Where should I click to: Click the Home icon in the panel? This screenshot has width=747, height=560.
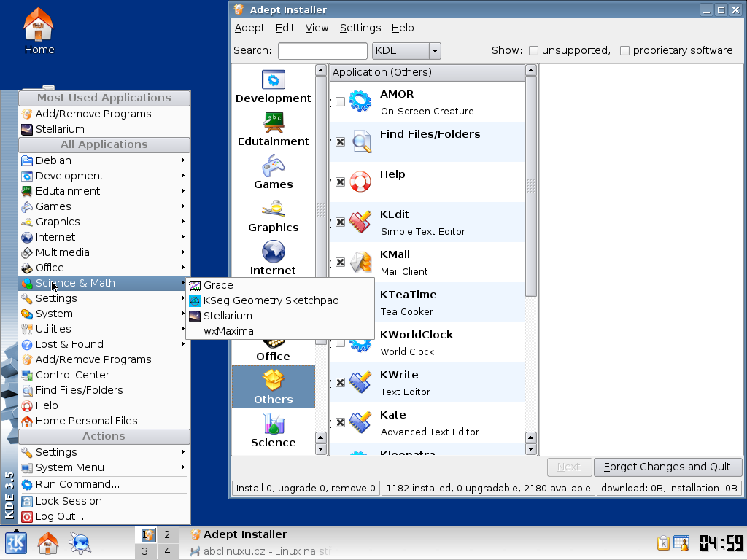point(47,542)
